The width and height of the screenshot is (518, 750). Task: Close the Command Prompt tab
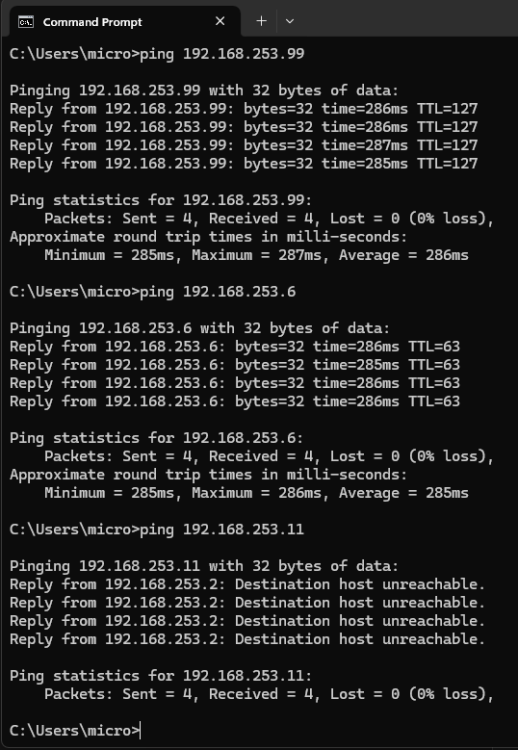[220, 21]
